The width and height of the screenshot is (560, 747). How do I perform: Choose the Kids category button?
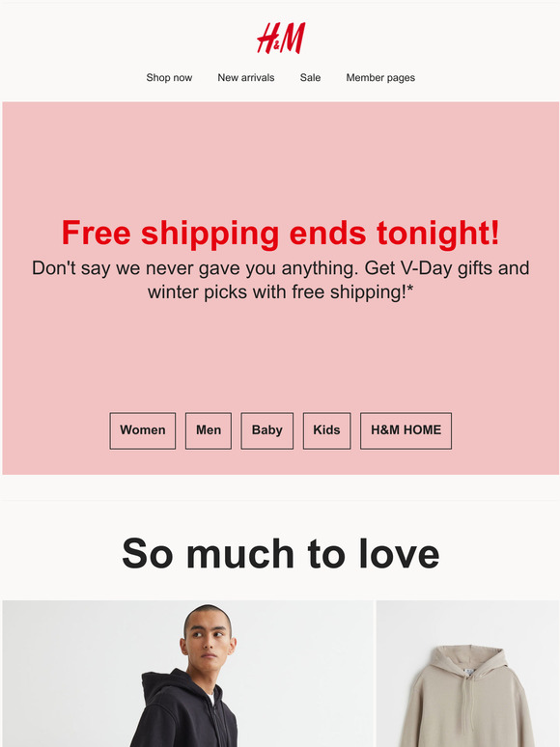click(326, 430)
